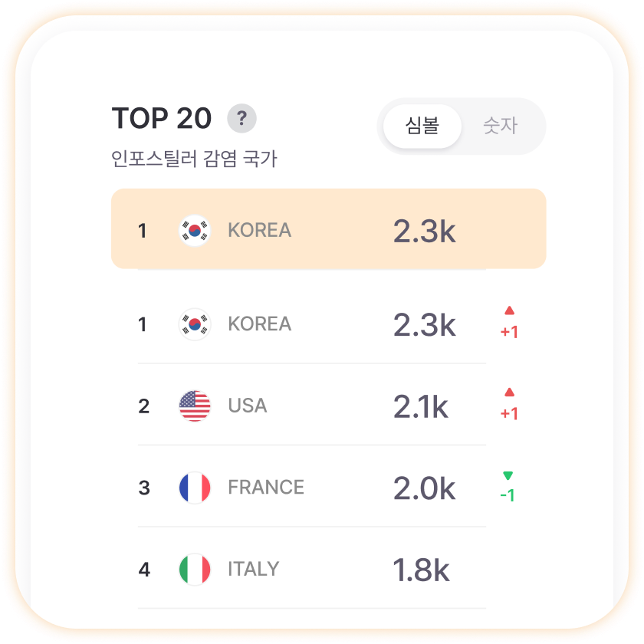Image resolution: width=644 pixels, height=644 pixels.
Task: Click the France flag icon
Action: coord(195,488)
